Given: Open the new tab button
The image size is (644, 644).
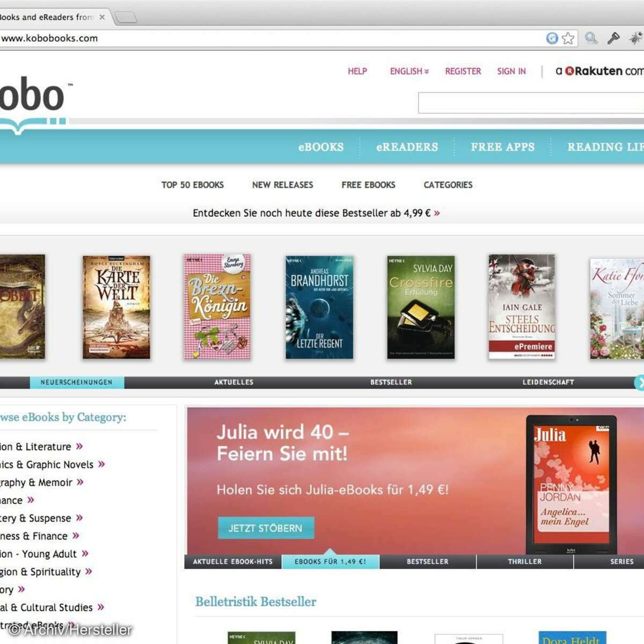Looking at the screenshot, I should pyautogui.click(x=126, y=18).
